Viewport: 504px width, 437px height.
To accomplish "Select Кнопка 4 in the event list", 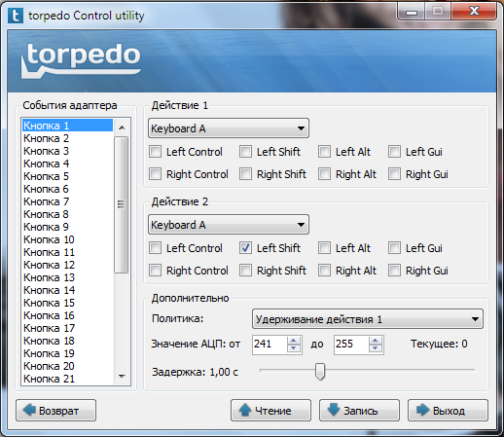I will [68, 164].
